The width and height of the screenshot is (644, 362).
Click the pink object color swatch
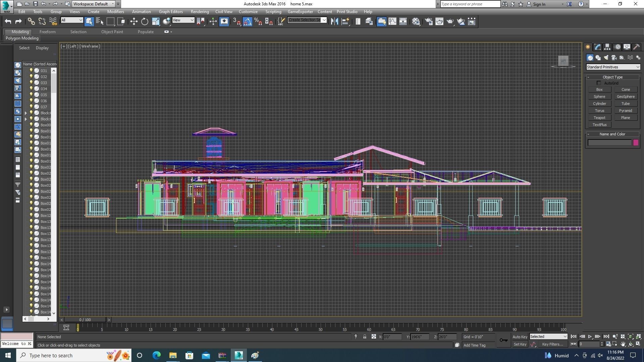(636, 142)
